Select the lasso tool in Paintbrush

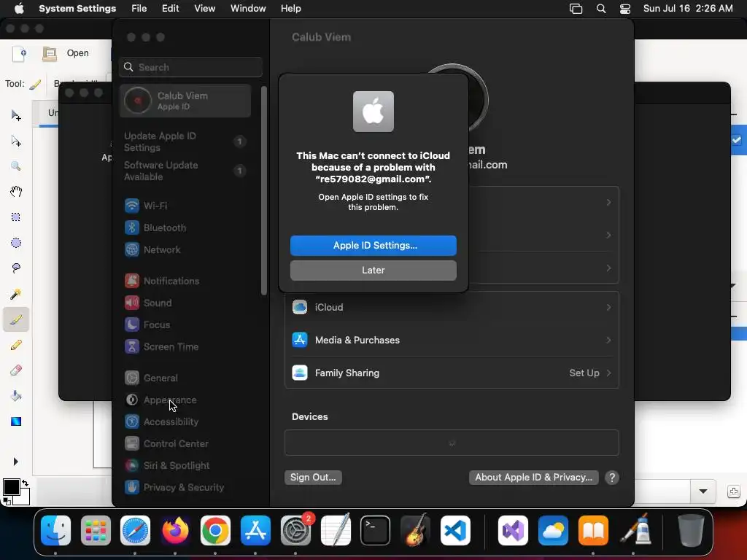click(16, 268)
